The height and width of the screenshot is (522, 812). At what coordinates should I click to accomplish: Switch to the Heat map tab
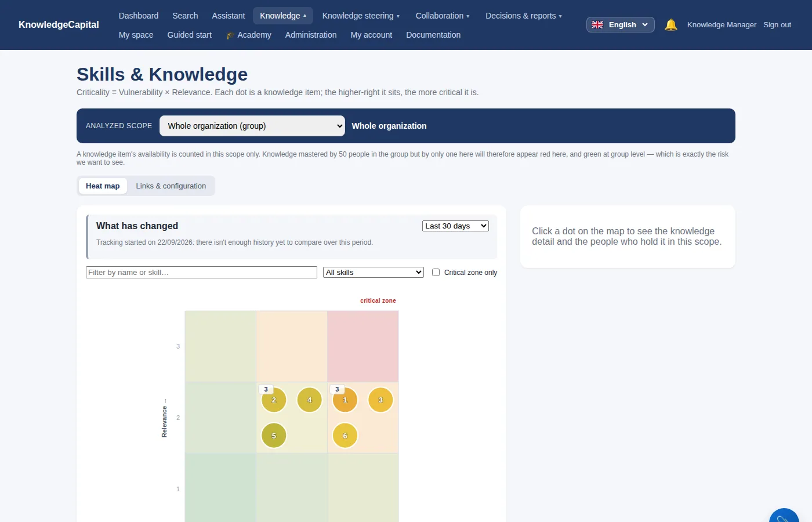(x=103, y=186)
